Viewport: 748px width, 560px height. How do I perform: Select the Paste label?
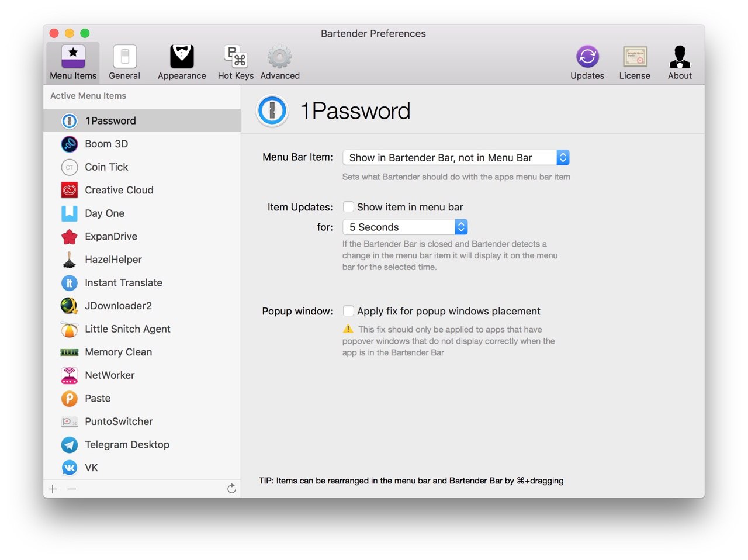(98, 399)
